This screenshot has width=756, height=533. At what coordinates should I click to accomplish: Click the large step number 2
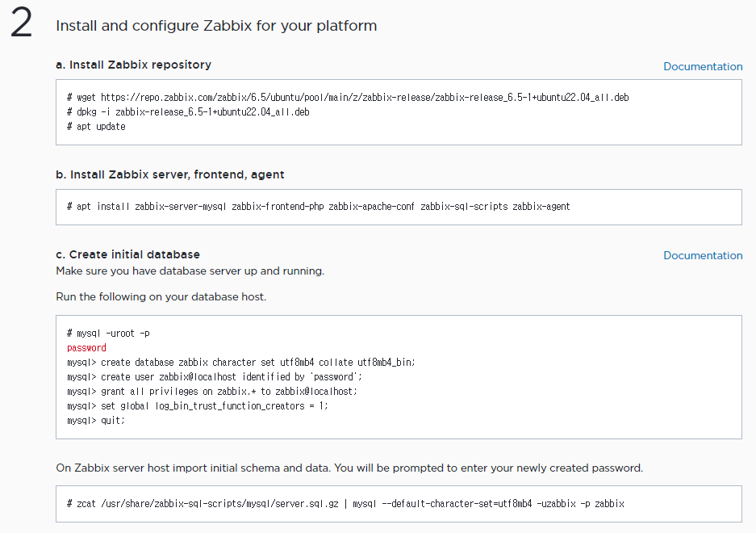click(x=22, y=26)
